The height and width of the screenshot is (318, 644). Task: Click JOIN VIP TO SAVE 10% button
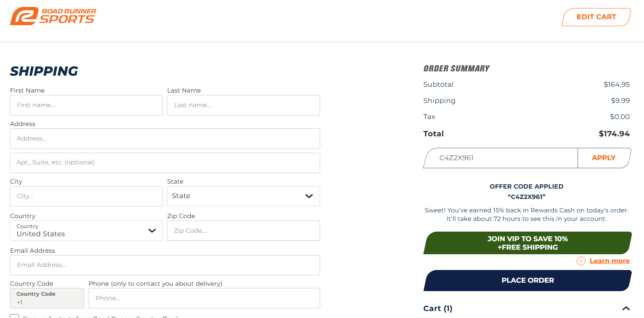coord(528,243)
